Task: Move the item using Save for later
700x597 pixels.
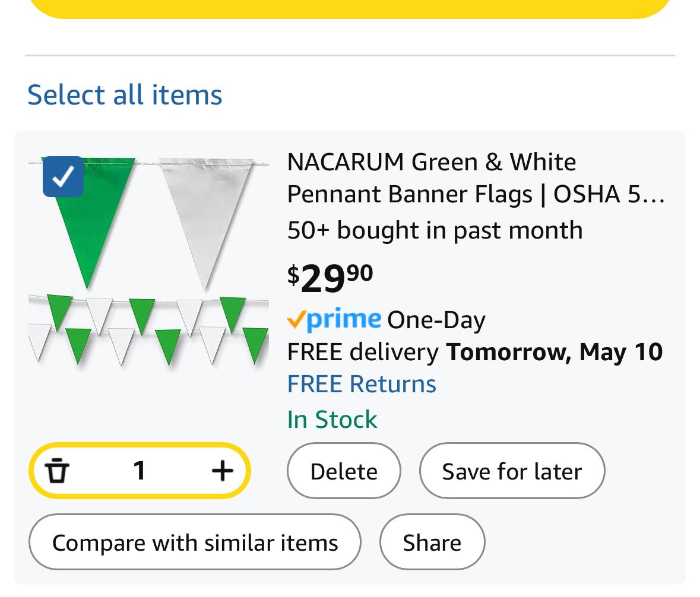Action: [512, 471]
